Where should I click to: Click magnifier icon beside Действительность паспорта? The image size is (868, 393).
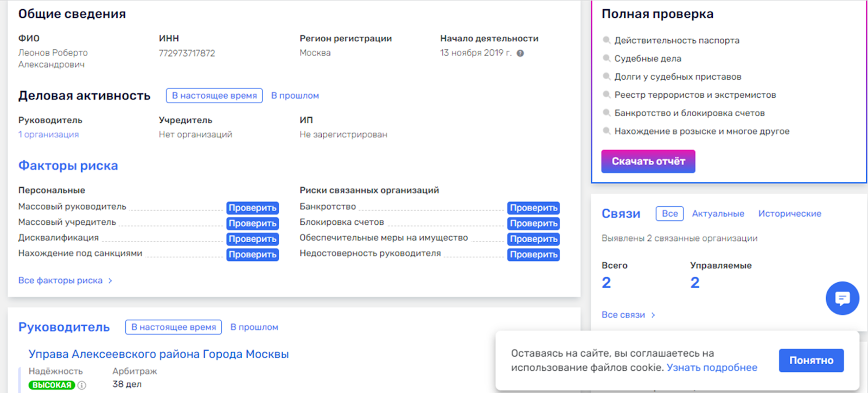click(607, 40)
